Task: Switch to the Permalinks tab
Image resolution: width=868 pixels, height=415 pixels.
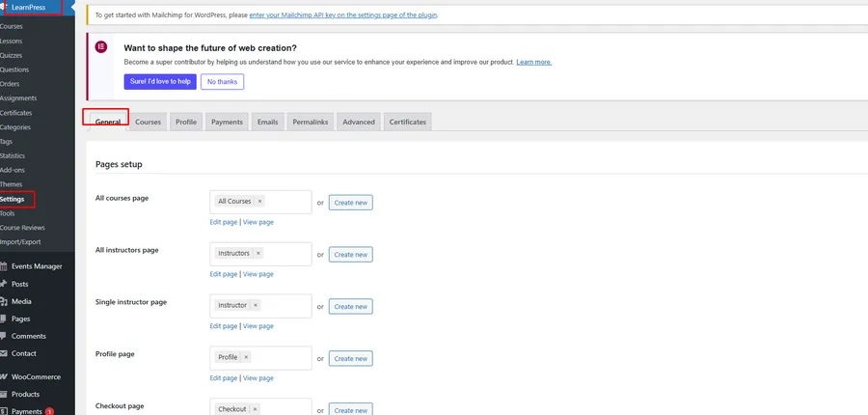Action: click(x=310, y=122)
